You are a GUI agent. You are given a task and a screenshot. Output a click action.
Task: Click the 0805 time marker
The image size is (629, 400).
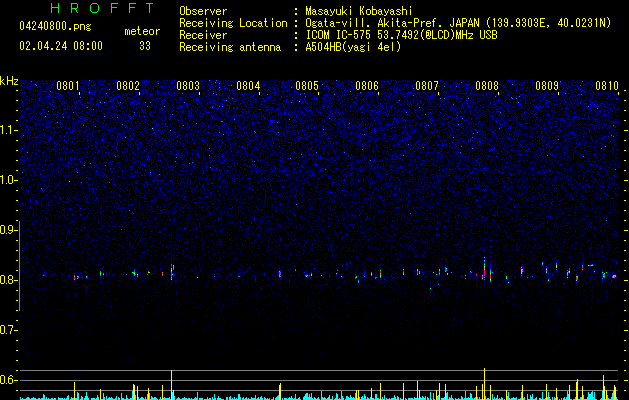(x=307, y=85)
